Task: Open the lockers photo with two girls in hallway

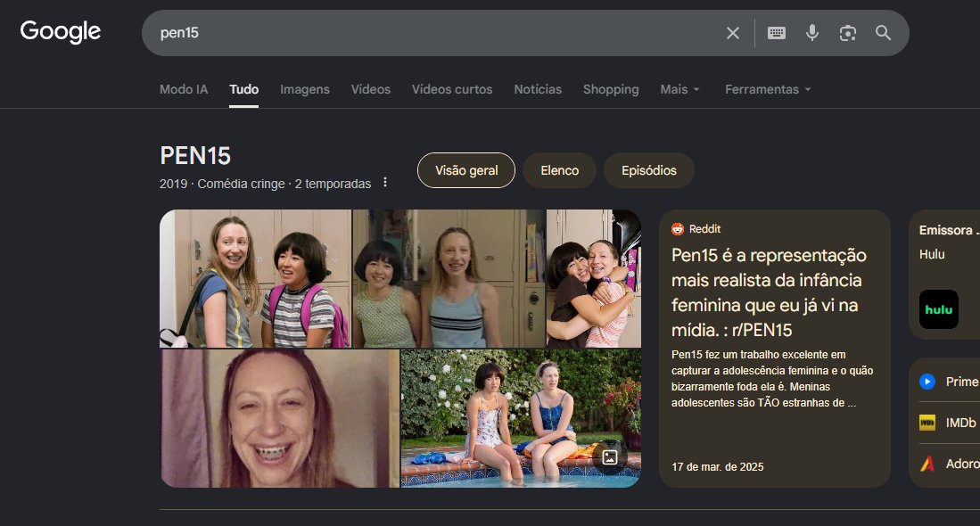Action: (x=256, y=279)
